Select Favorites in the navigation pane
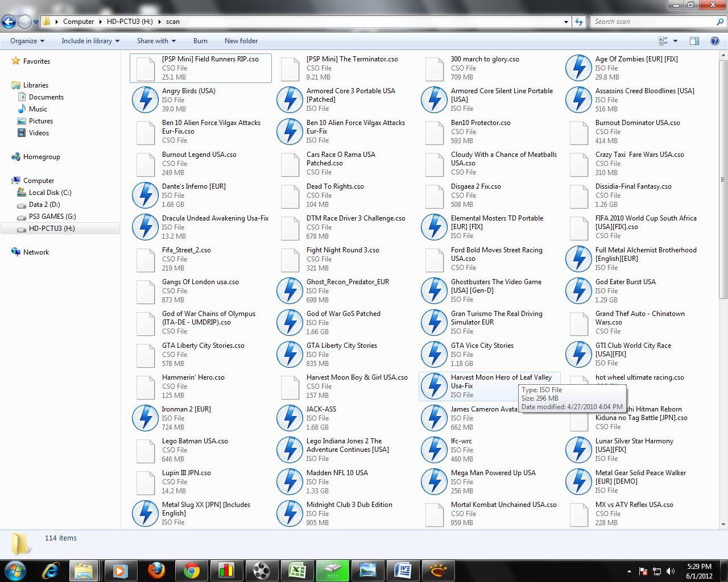 (x=36, y=61)
